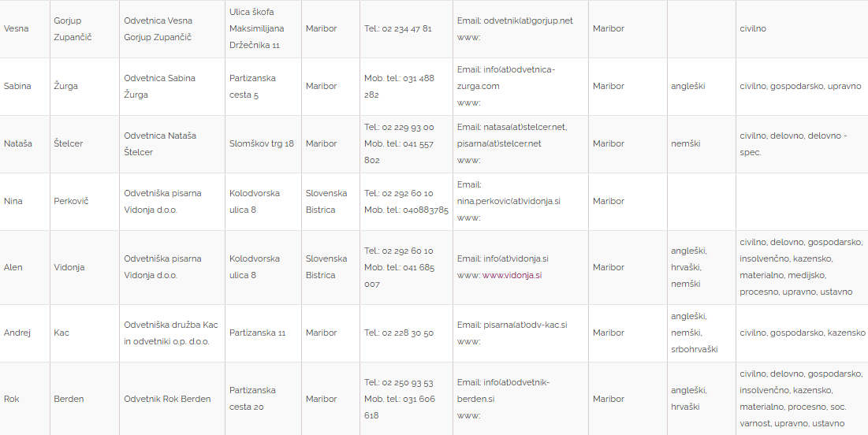The width and height of the screenshot is (868, 435).
Task: Click the Slomškov trg 18 address cell
Action: 261,143
